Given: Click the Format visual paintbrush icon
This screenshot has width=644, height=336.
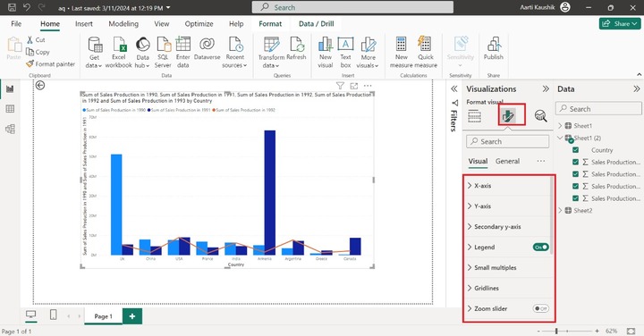Looking at the screenshot, I should click(x=508, y=116).
